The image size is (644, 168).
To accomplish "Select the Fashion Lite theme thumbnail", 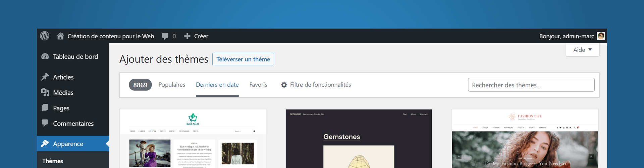I will coord(525,138).
